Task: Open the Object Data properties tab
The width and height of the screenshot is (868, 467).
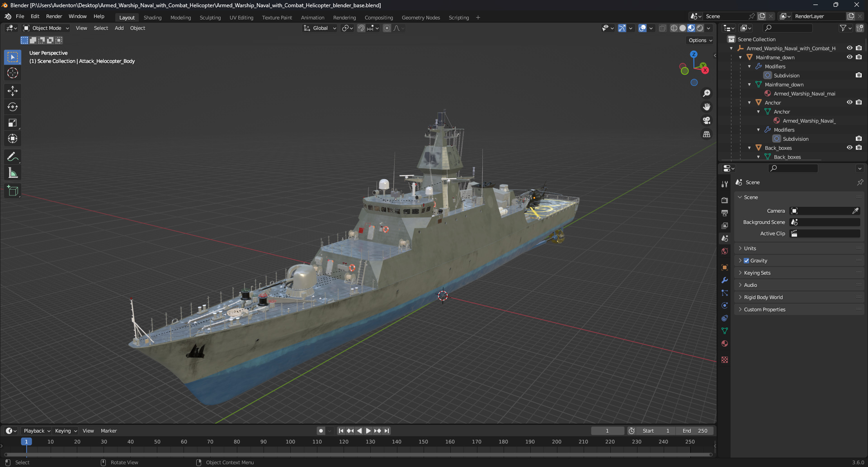Action: pos(725,331)
